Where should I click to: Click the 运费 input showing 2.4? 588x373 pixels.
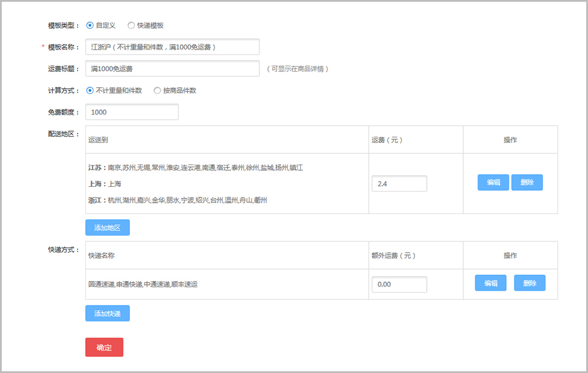399,183
